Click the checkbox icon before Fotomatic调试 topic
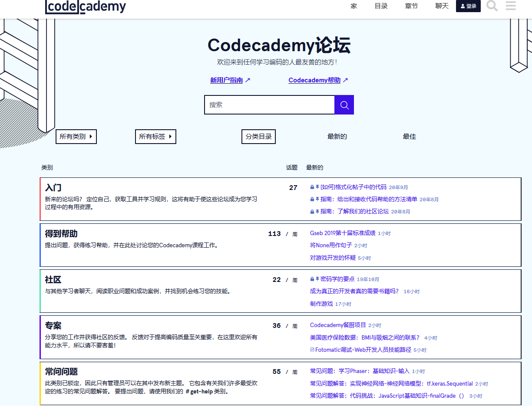532x406 pixels. click(x=312, y=349)
